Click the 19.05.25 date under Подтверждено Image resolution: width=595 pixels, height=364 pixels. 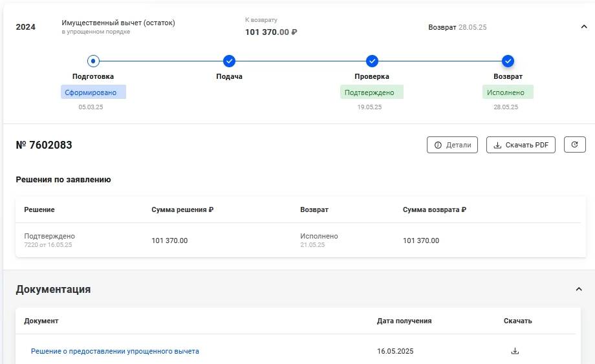pyautogui.click(x=369, y=107)
